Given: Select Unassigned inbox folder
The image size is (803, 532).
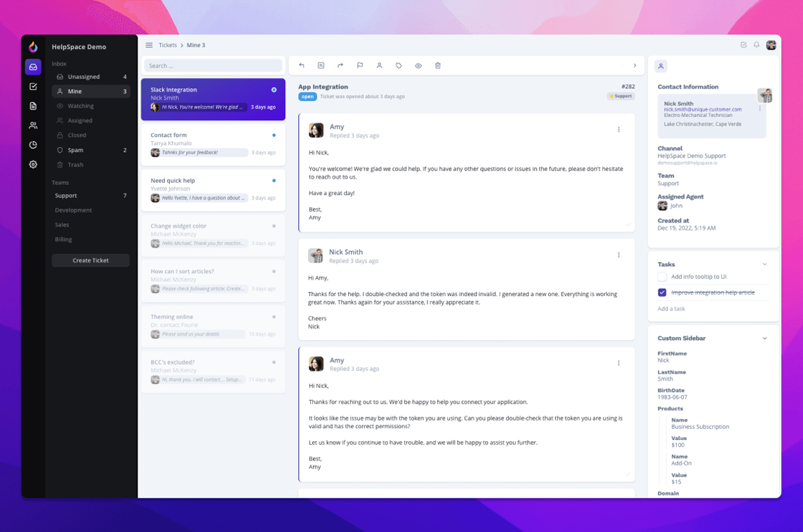Looking at the screenshot, I should click(91, 77).
